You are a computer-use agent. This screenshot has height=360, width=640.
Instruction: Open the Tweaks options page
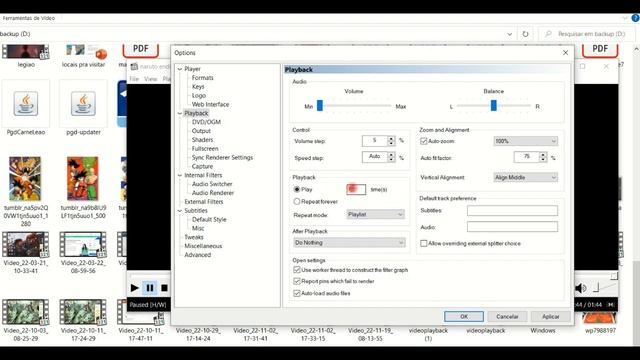193,237
